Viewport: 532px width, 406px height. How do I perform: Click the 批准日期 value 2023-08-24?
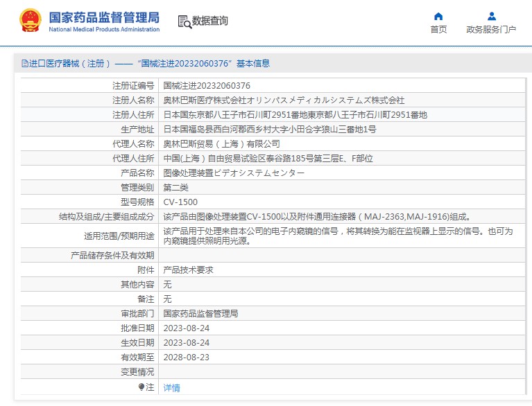[x=187, y=328]
